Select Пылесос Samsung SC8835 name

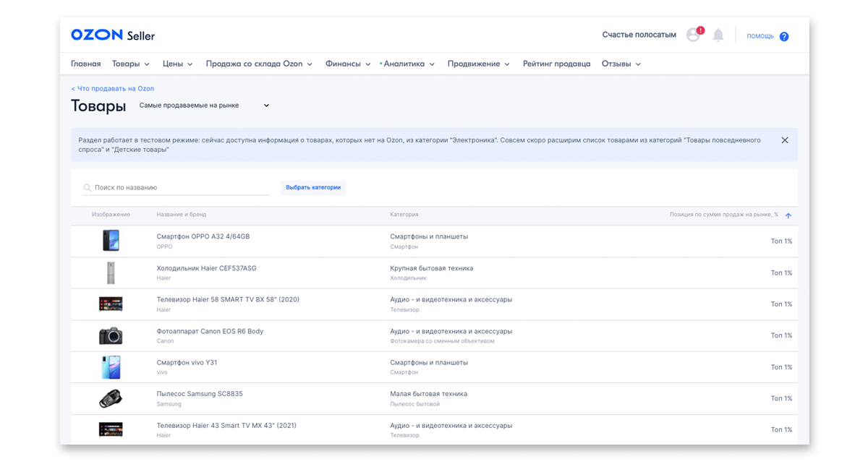click(x=200, y=394)
